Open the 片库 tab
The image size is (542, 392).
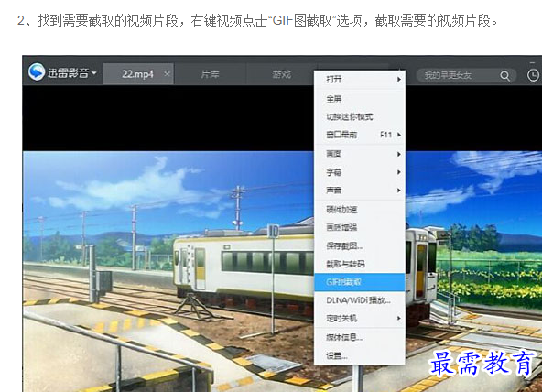click(210, 74)
